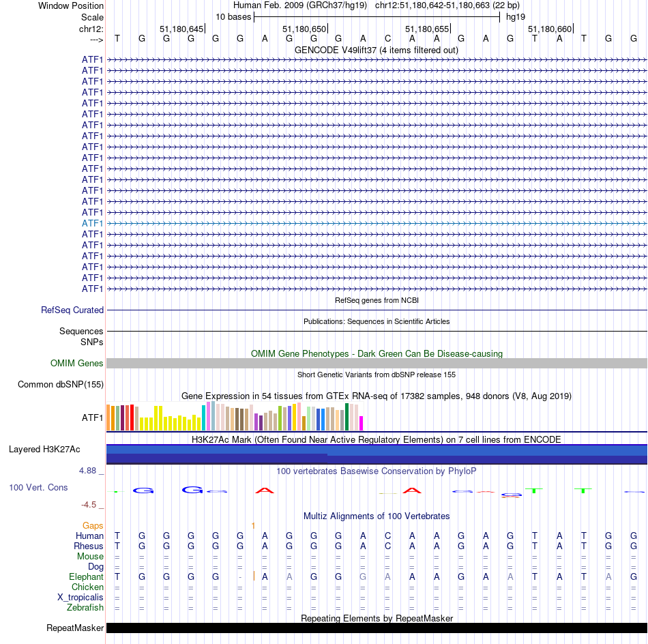
Task: Click the OMIM Genes track label
Action: pos(77,363)
